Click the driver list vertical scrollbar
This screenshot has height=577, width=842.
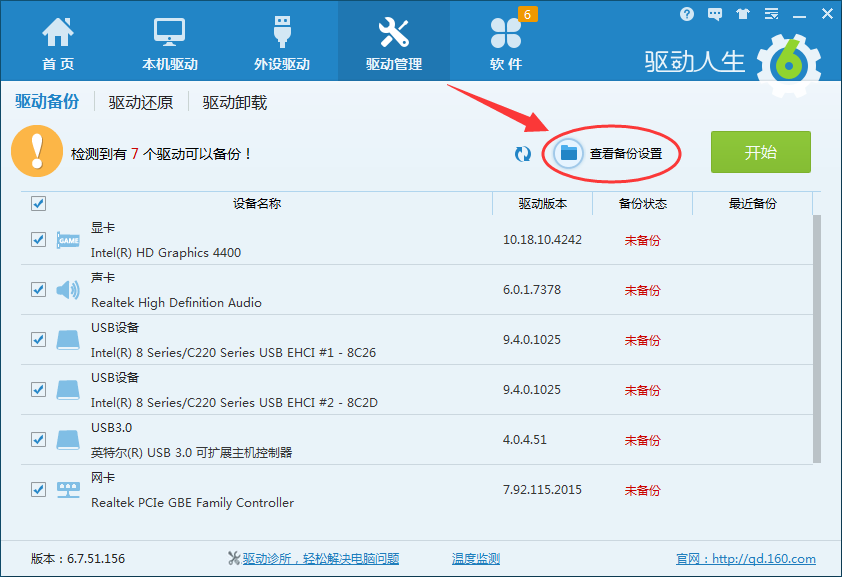coord(817,339)
